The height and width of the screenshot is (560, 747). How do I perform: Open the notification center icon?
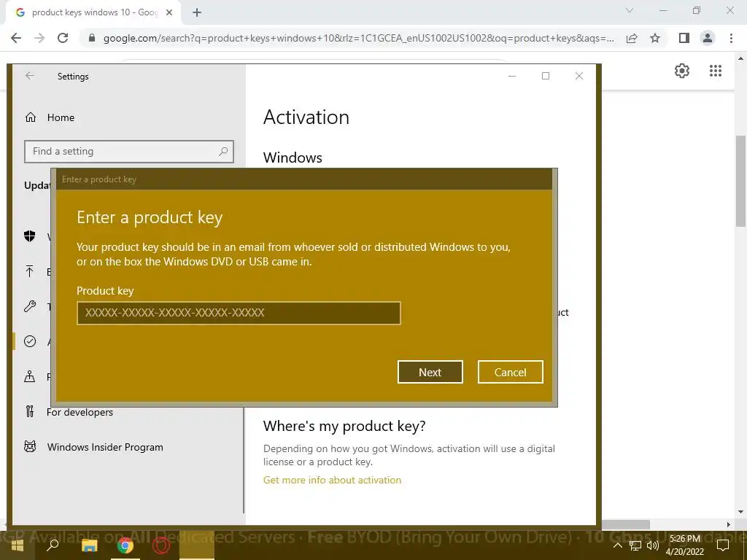(723, 545)
